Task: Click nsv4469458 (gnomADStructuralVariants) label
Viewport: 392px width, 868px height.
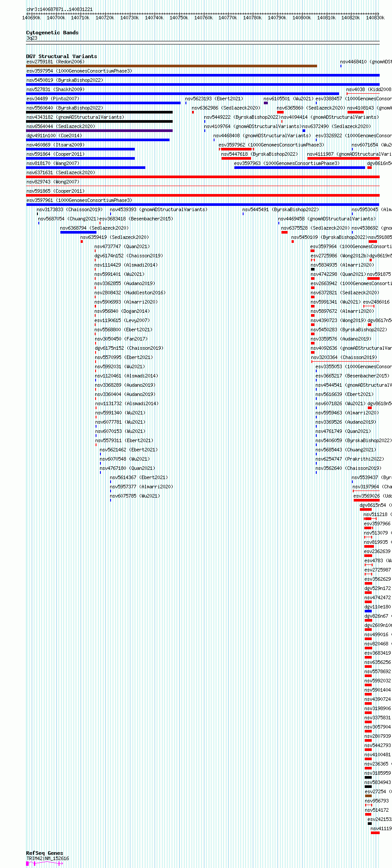Action: click(327, 219)
